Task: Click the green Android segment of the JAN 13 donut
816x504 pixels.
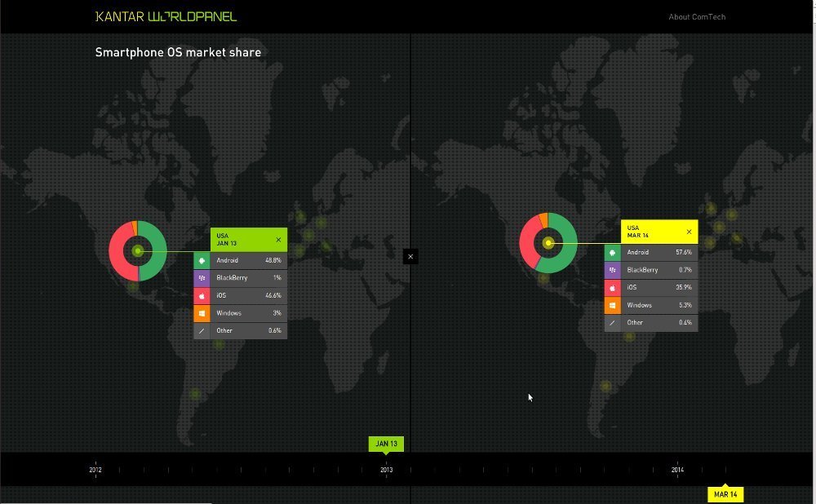Action: 159,251
